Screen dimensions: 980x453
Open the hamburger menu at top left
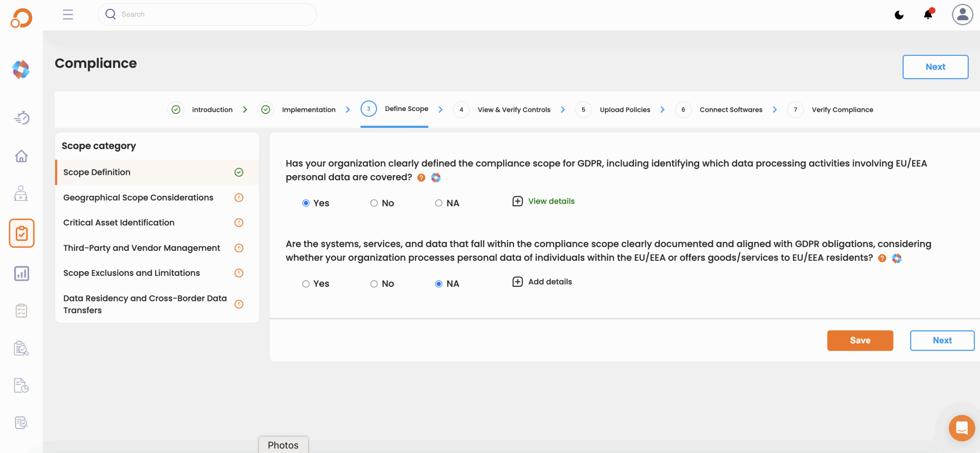pyautogui.click(x=67, y=15)
